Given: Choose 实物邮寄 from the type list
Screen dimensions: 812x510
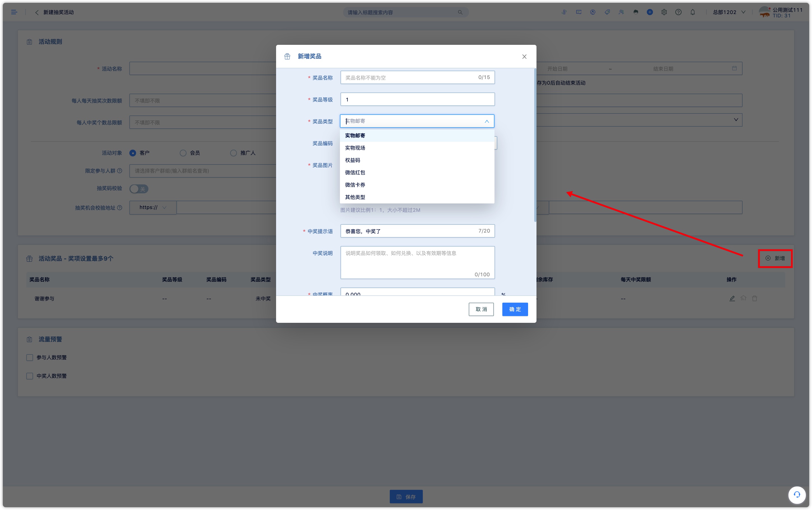Looking at the screenshot, I should [x=417, y=136].
